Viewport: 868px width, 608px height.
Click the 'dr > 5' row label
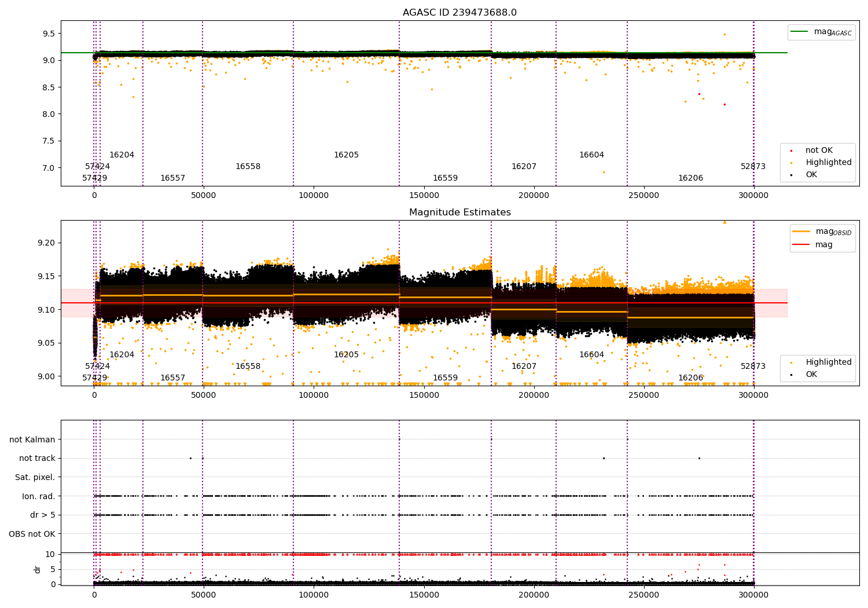[43, 515]
